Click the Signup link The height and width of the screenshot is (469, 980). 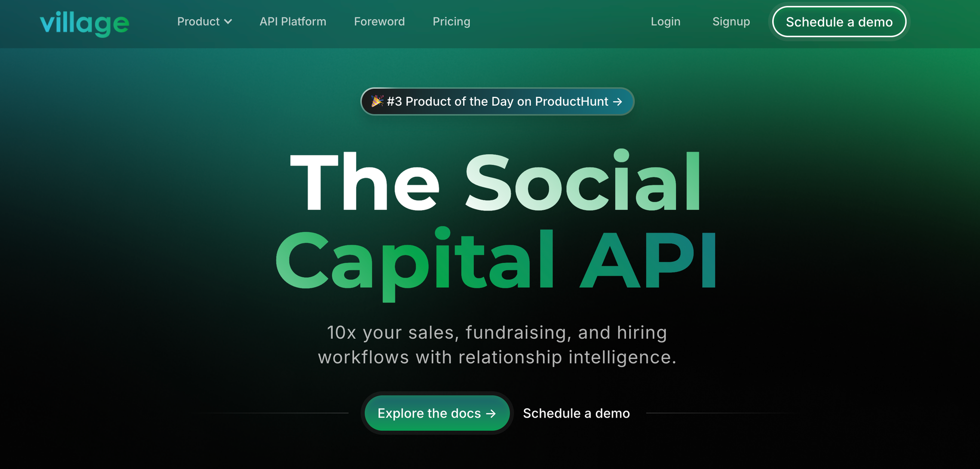(731, 22)
